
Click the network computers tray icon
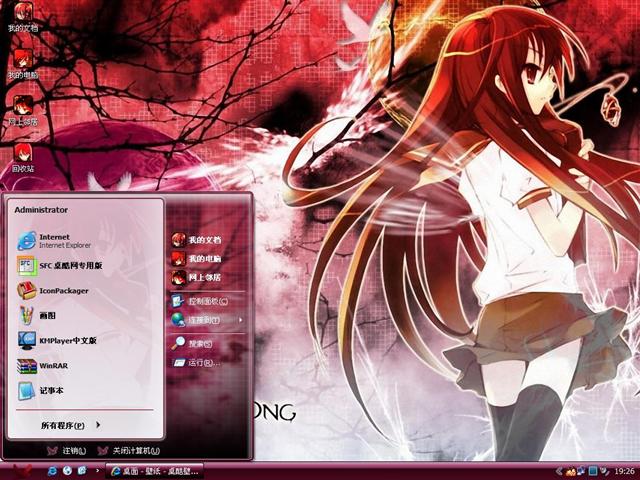581,471
